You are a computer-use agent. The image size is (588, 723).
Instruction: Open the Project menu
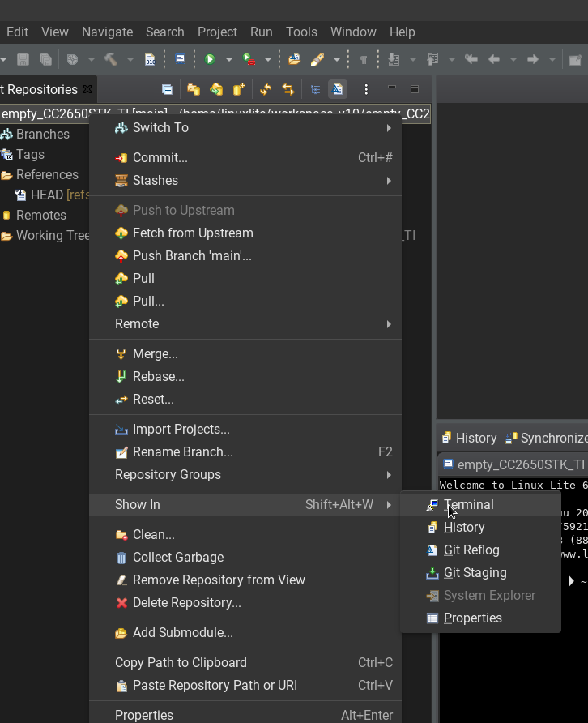point(217,32)
